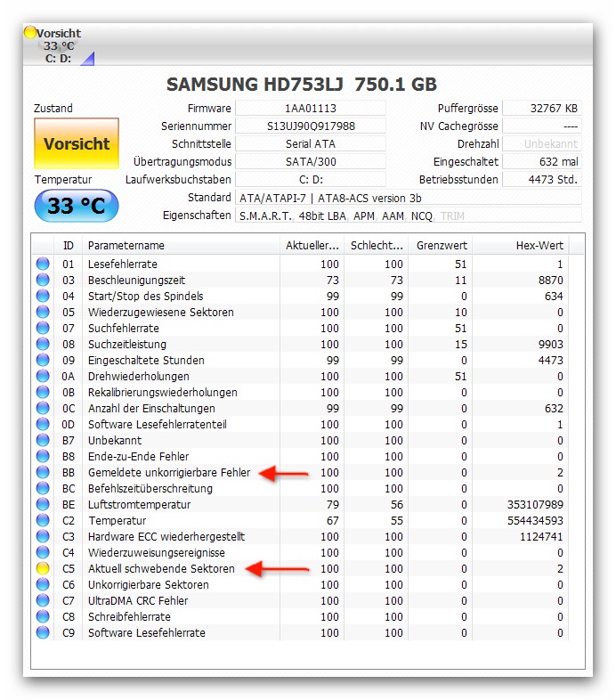Select the Vorsicht C: D: drive tab at top
The image size is (616, 700).
click(59, 45)
